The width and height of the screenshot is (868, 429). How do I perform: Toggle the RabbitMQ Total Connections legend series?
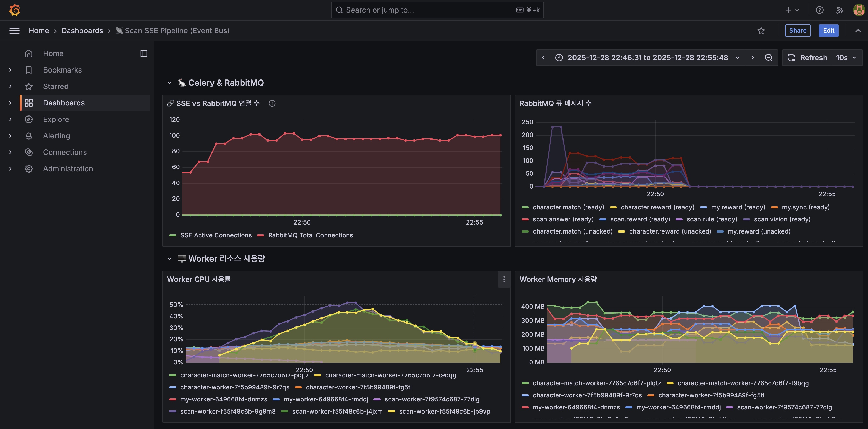(x=310, y=235)
